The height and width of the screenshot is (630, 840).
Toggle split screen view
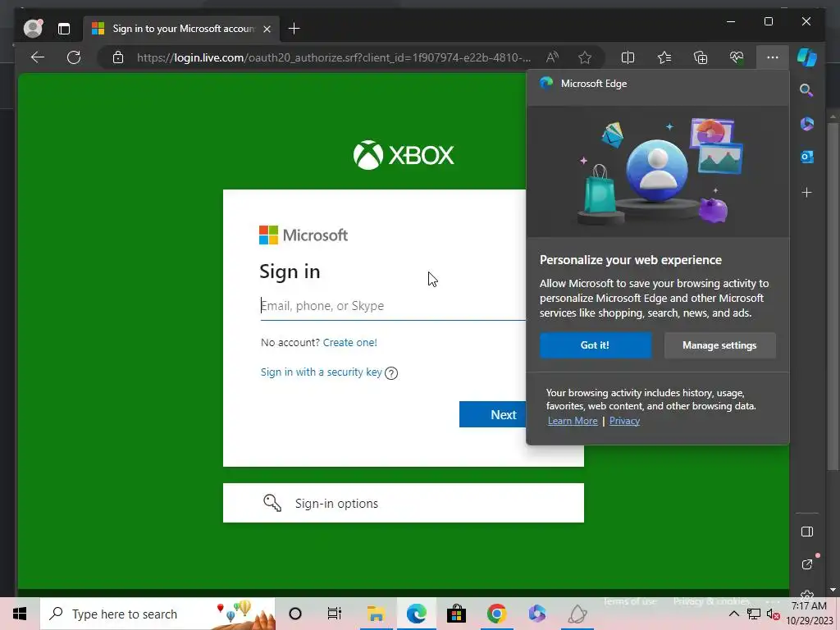(x=628, y=57)
